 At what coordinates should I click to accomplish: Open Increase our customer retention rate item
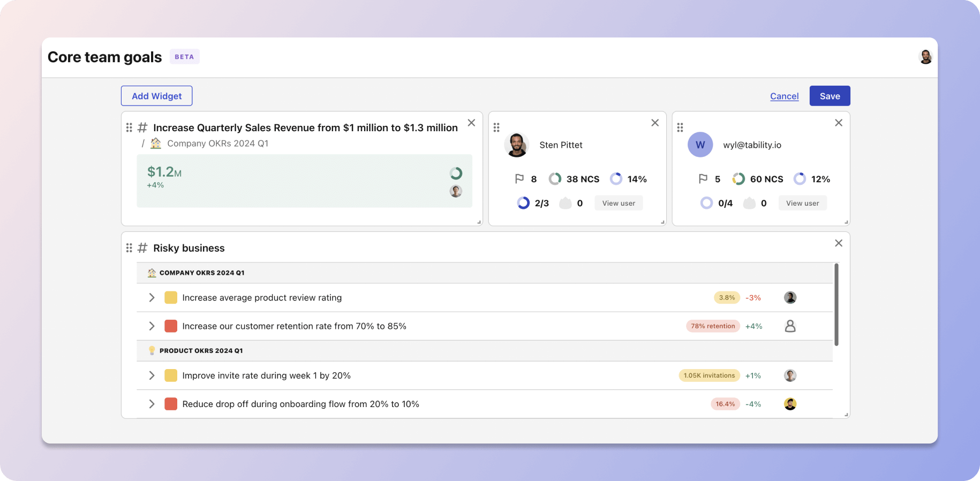point(294,326)
